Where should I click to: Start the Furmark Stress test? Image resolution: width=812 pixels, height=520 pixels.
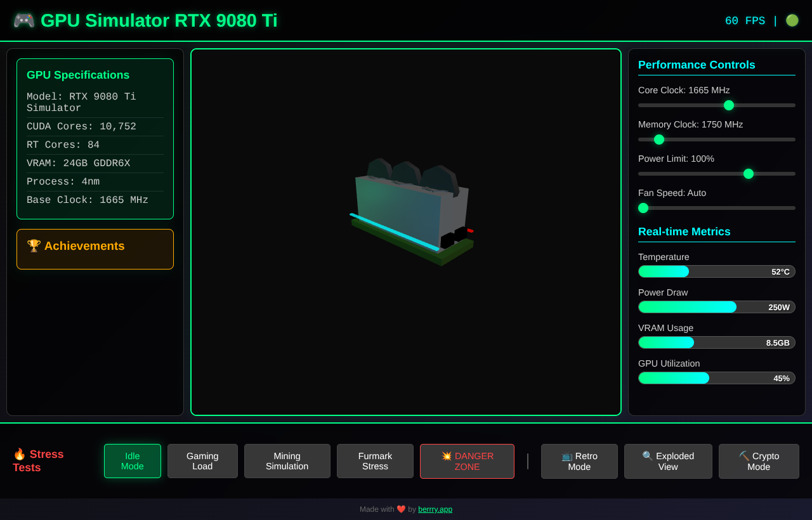coord(375,461)
